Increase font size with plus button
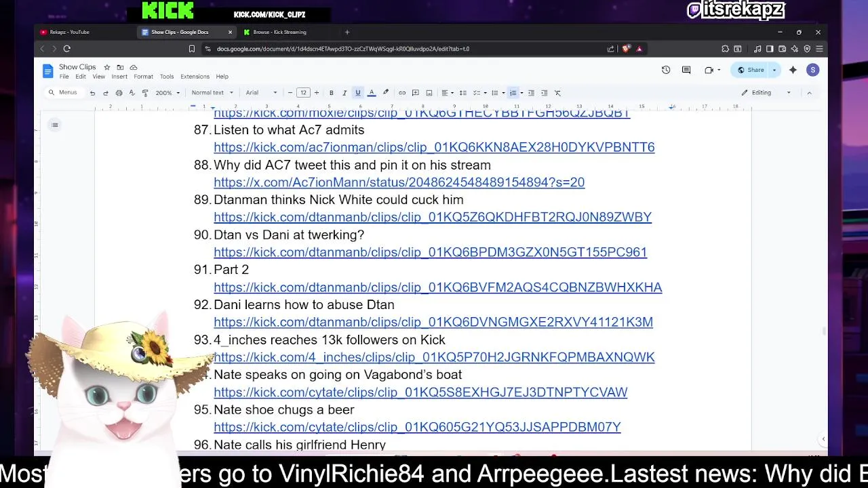 316,93
